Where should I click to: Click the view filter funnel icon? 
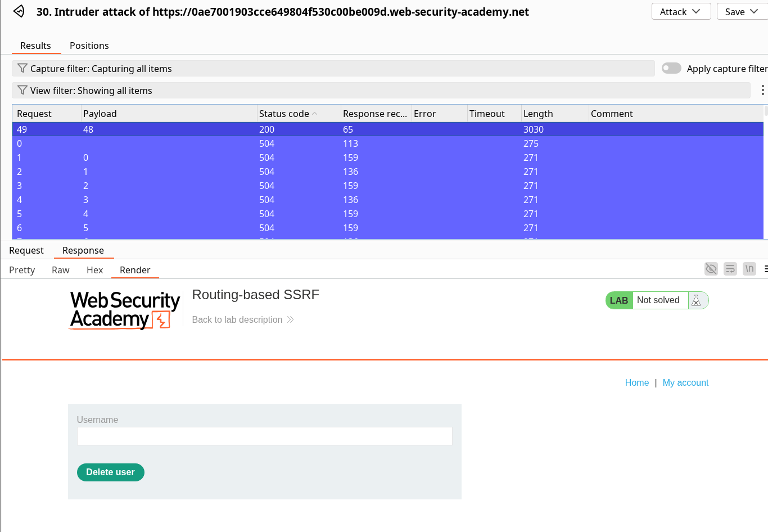pyautogui.click(x=22, y=90)
